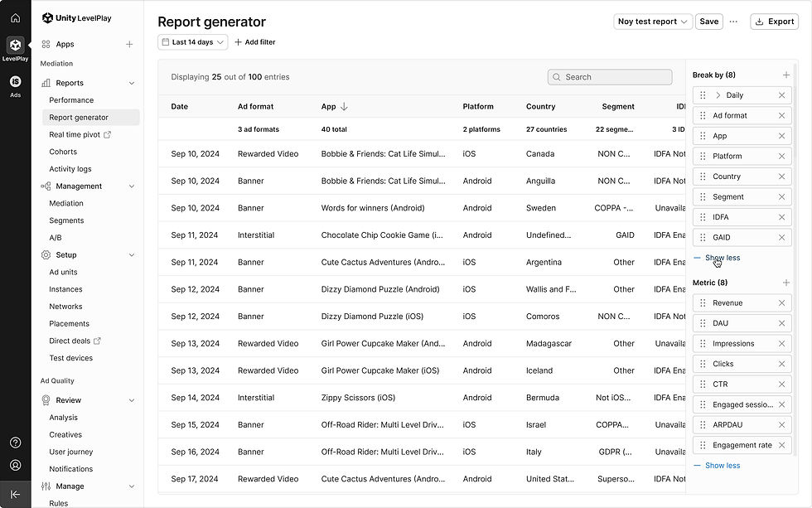
Task: Remove the Daily break by item
Action: tap(782, 95)
